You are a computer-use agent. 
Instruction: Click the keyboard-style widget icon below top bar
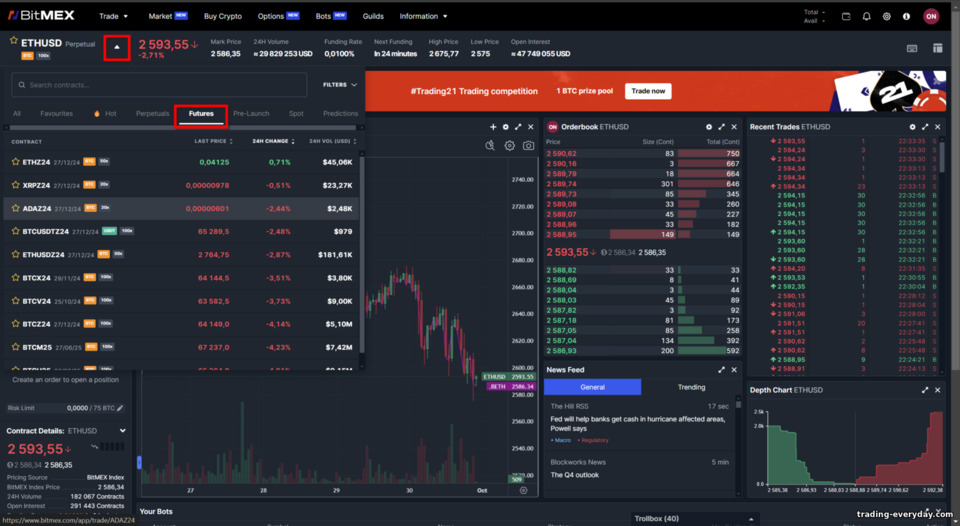912,48
